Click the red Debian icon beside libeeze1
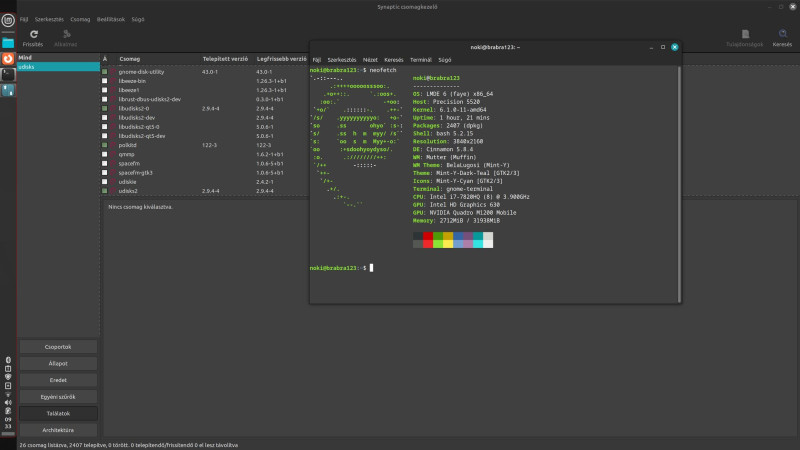The image size is (800, 450). [x=113, y=90]
